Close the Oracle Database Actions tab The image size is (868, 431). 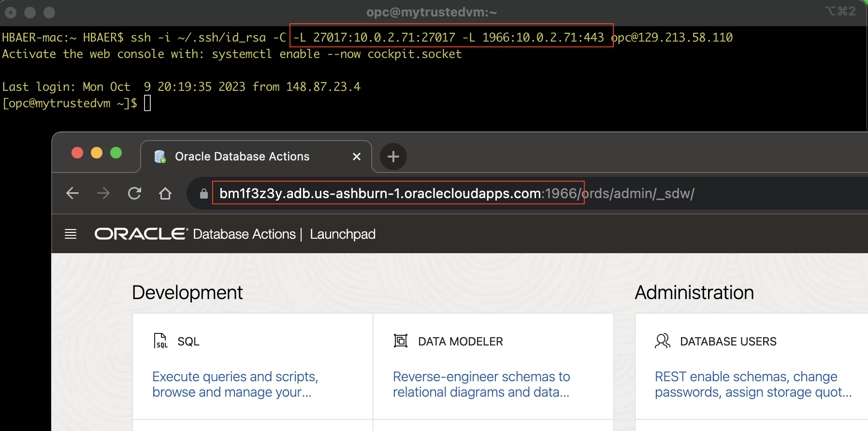[357, 157]
